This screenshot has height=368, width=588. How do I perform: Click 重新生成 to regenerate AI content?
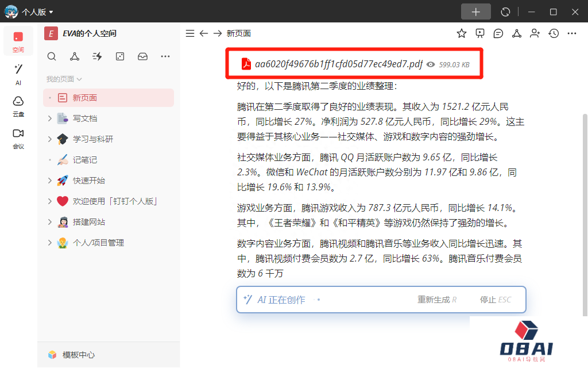(x=437, y=300)
